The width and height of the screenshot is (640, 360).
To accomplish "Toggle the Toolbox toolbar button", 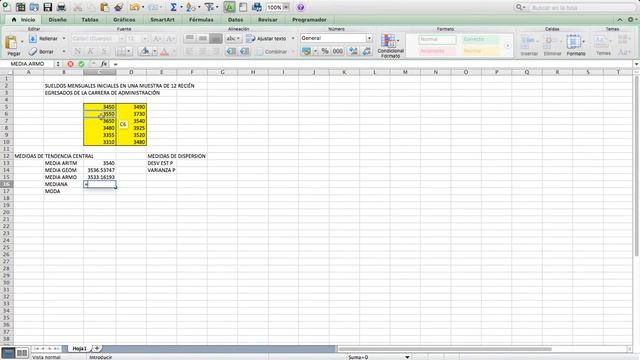I will click(x=243, y=7).
